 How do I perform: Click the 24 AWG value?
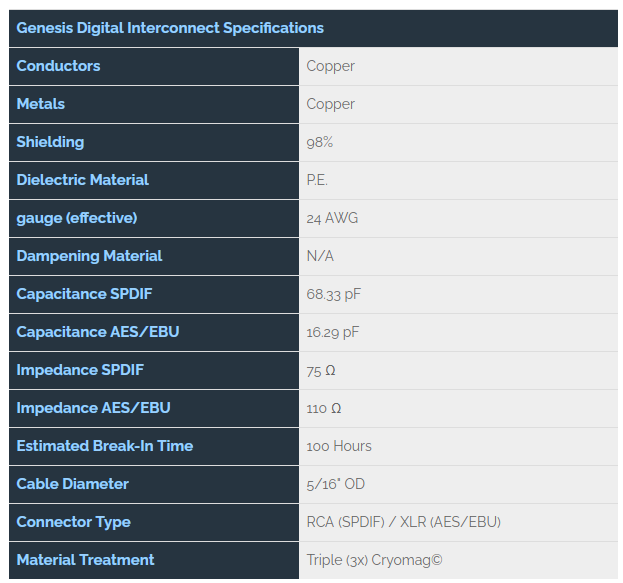[332, 218]
